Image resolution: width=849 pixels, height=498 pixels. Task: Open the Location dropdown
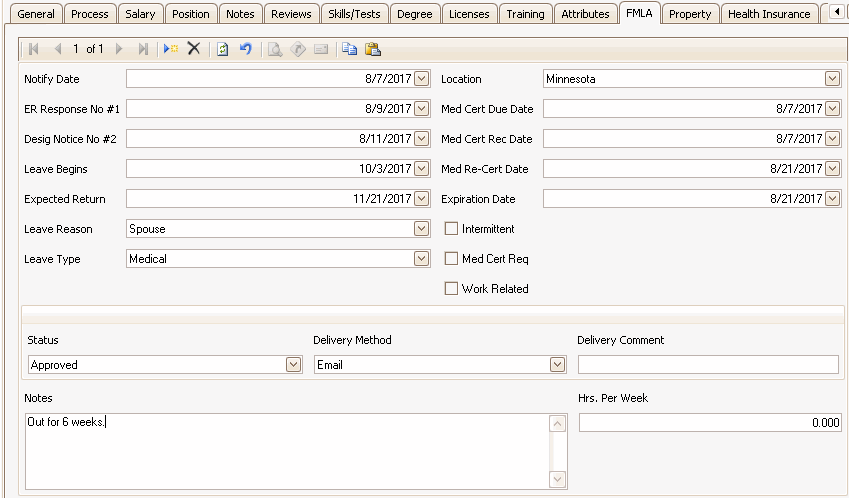click(832, 79)
